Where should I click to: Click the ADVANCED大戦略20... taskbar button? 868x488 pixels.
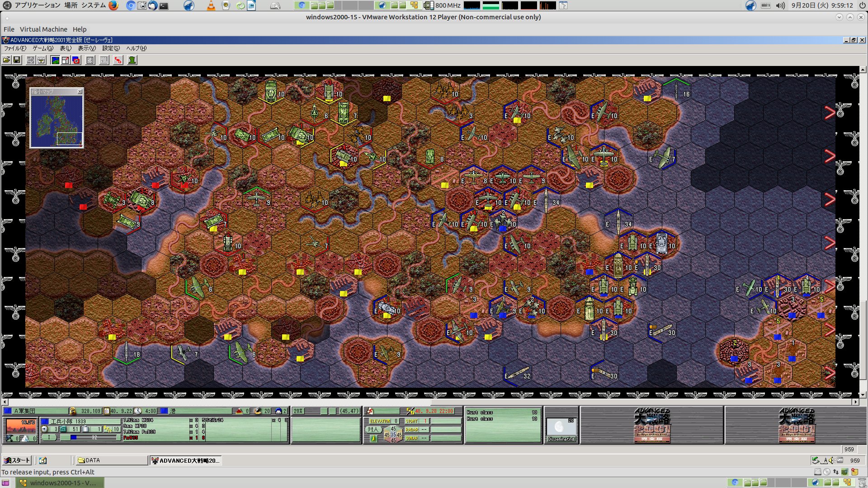pos(185,460)
